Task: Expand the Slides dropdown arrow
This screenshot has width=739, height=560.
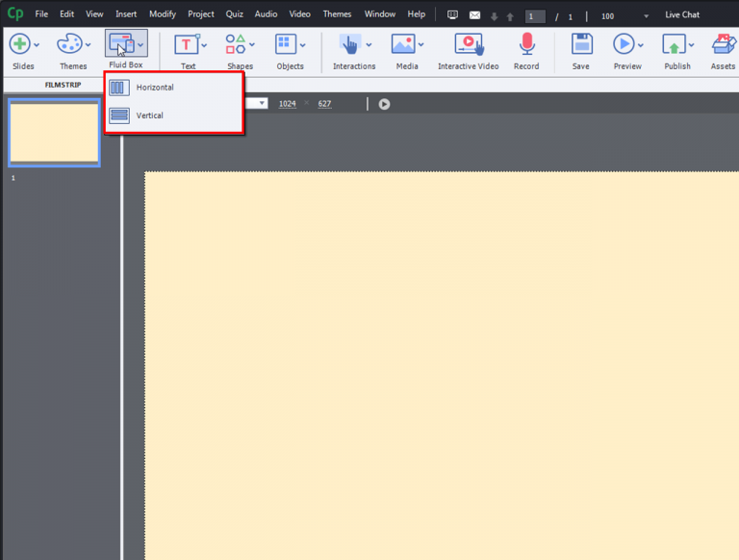Action: pos(37,45)
